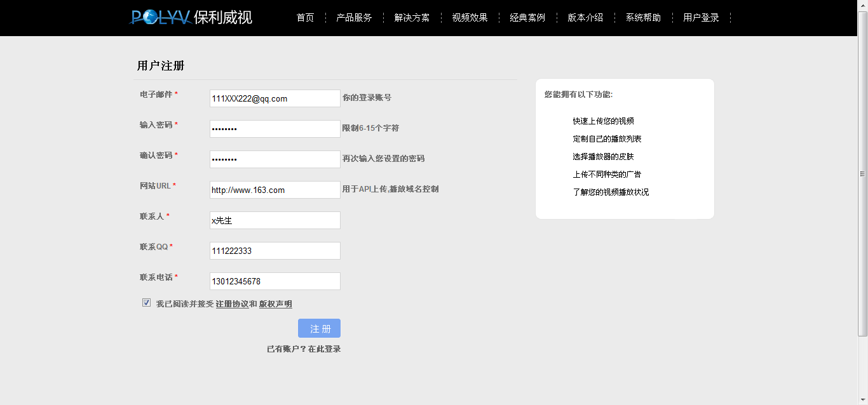This screenshot has height=405, width=868.
Task: Click the POLYV logo
Action: 191,17
